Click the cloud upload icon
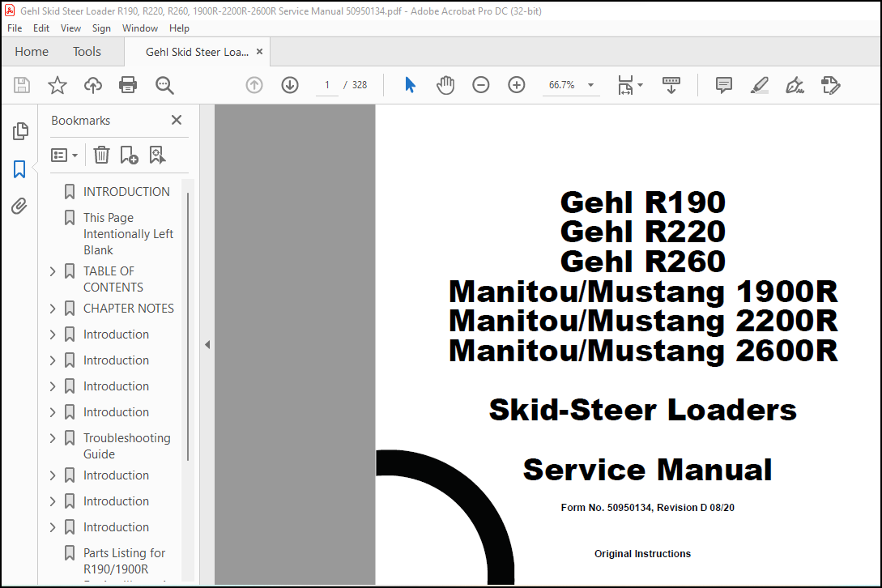Viewport: 882px width, 588px height. (x=93, y=85)
